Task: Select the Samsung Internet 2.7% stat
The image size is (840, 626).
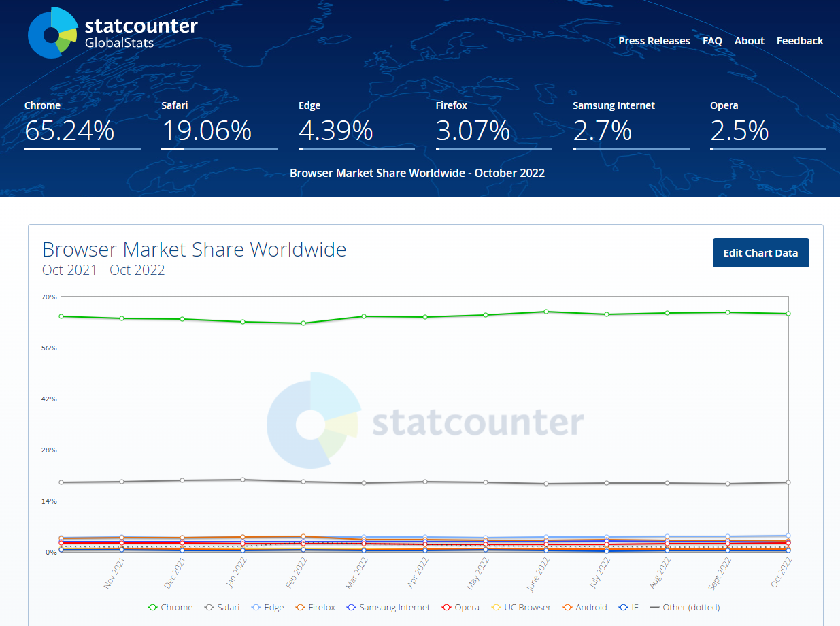Action: coord(631,125)
